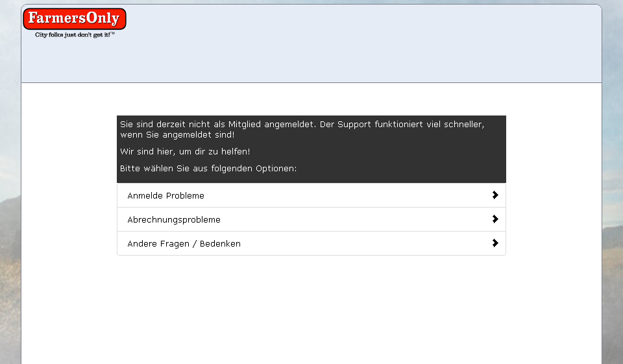This screenshot has height=364, width=623.
Task: Click the 'Wir sind hier, um dir zu helfen!' line
Action: click(x=185, y=151)
